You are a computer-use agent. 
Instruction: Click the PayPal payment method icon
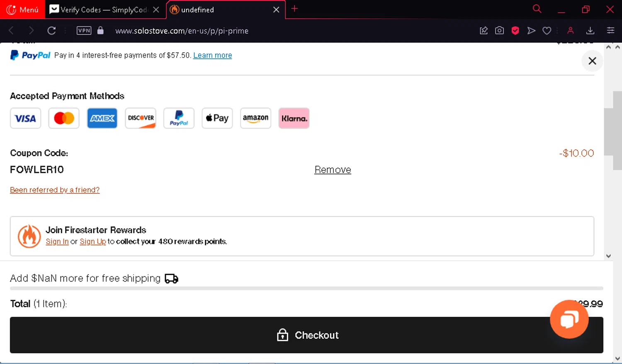(x=179, y=118)
